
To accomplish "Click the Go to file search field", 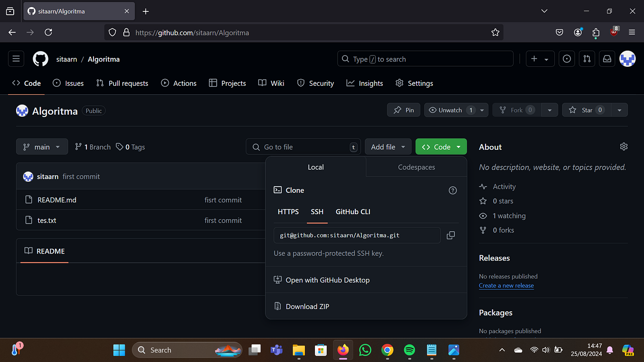I will click(x=303, y=146).
